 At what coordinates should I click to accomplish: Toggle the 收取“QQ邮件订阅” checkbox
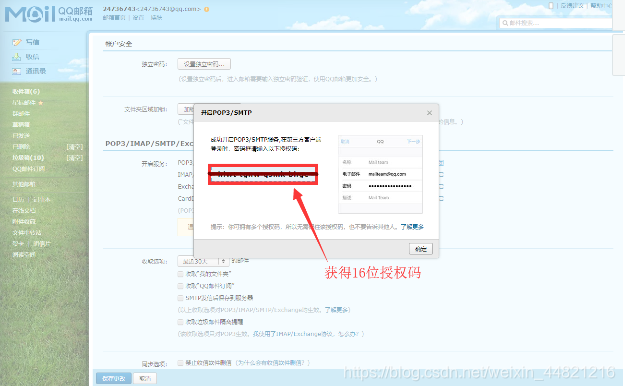181,286
